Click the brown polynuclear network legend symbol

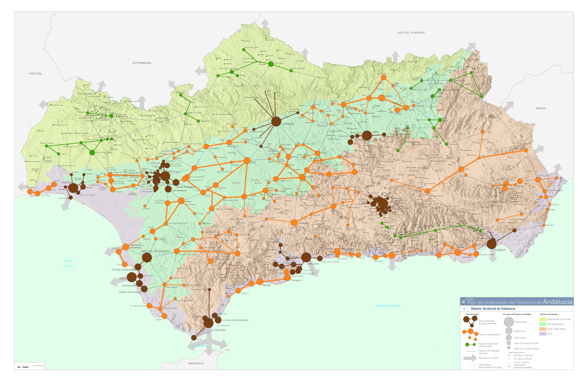point(470,321)
